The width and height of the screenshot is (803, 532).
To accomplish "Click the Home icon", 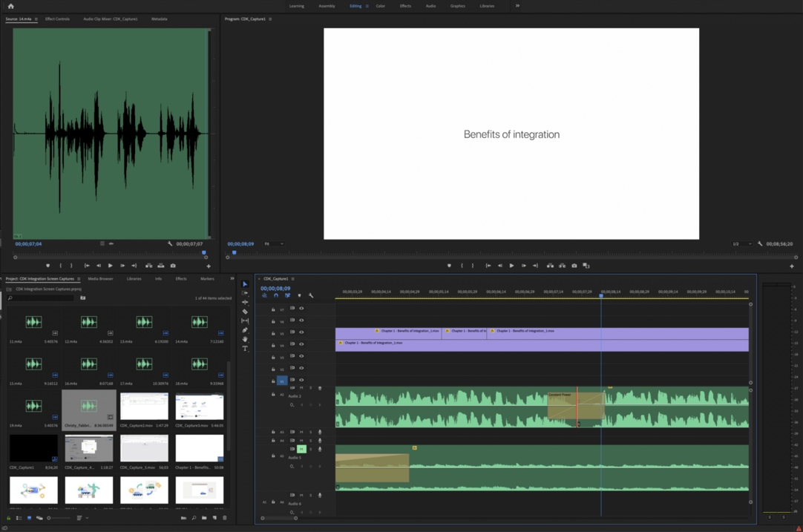I will coord(10,6).
